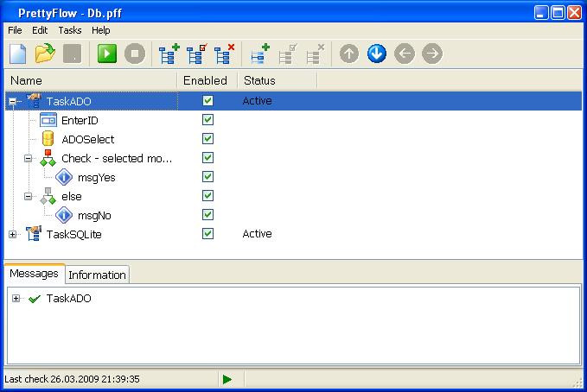
Task: Open file using the yellow folder icon
Action: 45,54
